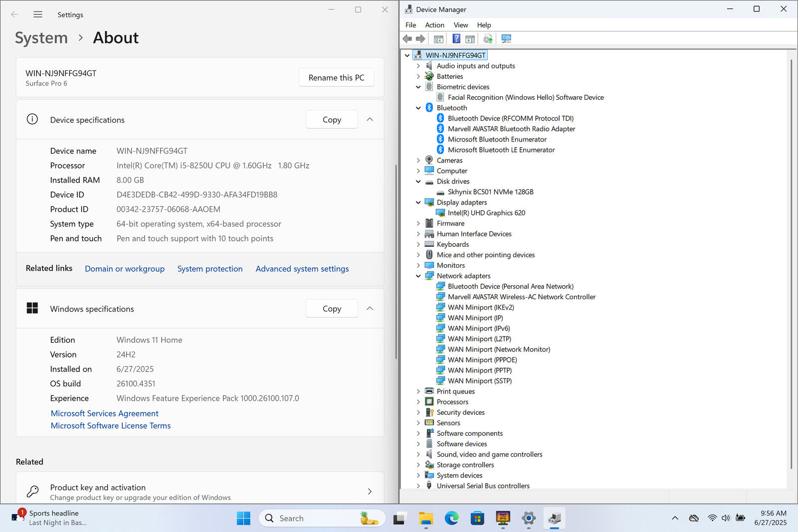
Task: Collapse the Disk drives category
Action: click(x=418, y=181)
